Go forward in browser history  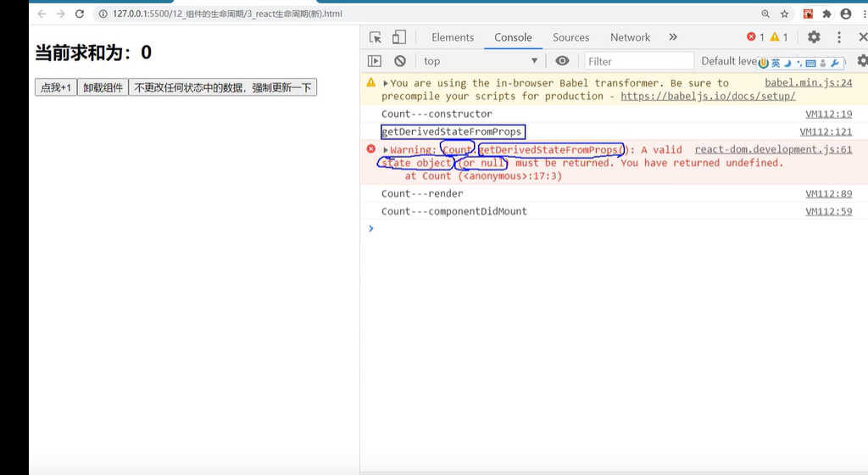[x=60, y=14]
